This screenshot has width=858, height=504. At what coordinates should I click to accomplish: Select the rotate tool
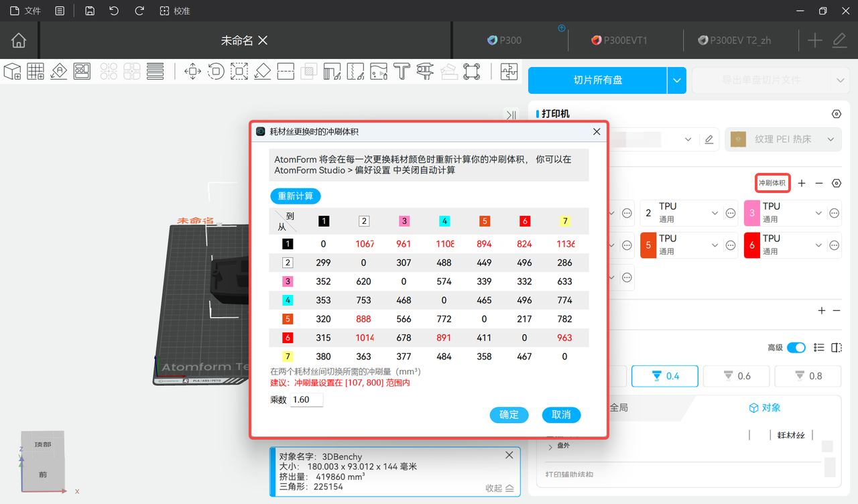[x=216, y=71]
